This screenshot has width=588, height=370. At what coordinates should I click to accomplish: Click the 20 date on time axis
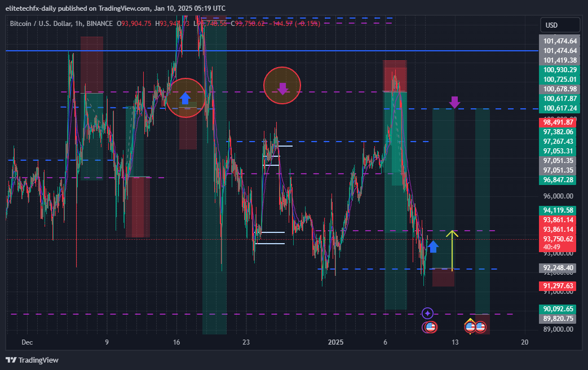coord(525,342)
